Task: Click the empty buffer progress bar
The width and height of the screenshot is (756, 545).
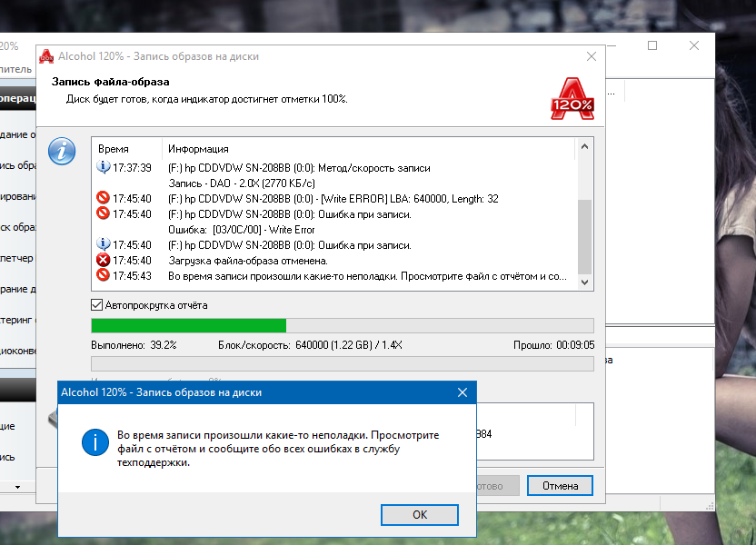Action: [343, 364]
